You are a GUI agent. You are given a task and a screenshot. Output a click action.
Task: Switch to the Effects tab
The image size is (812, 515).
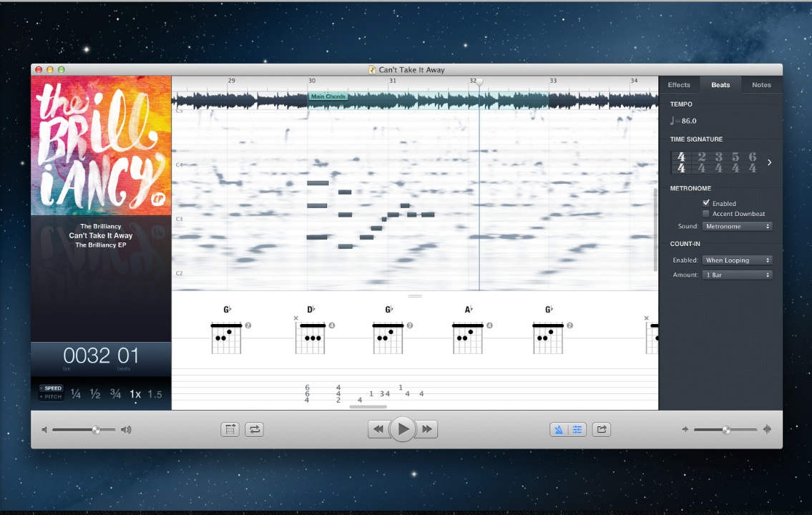678,84
